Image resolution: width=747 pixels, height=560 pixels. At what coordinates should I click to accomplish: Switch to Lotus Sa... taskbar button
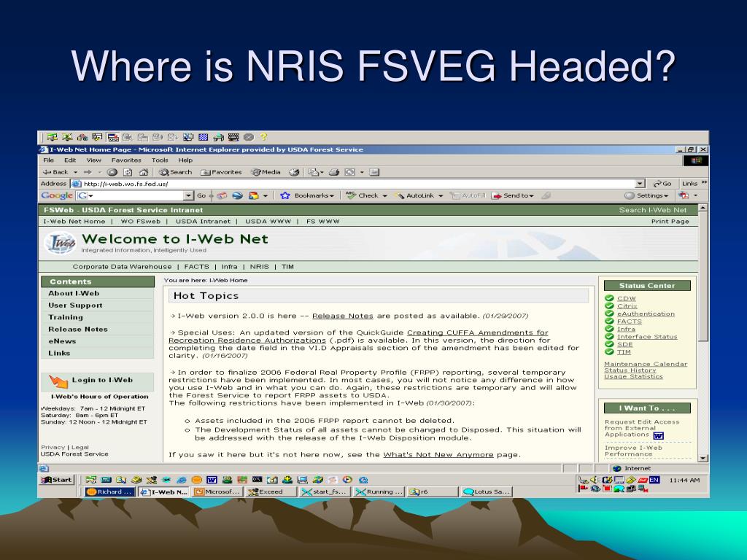(487, 492)
